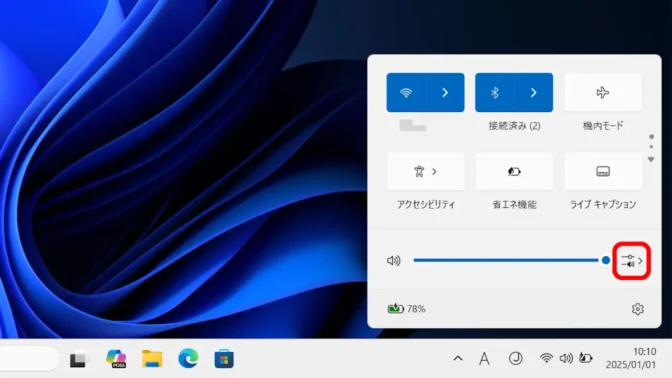Mute the speaker icon beside the volume slider
672x378 pixels.
tap(393, 261)
